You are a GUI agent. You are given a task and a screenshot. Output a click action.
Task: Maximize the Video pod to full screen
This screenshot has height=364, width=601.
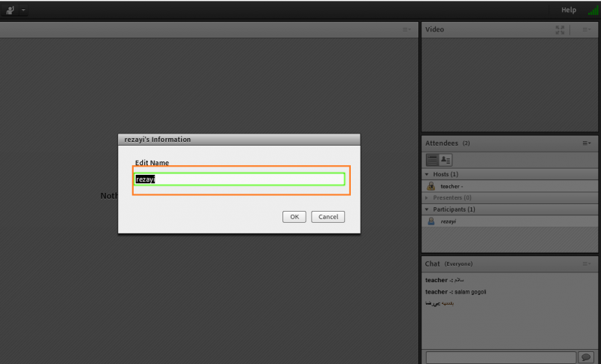click(560, 30)
